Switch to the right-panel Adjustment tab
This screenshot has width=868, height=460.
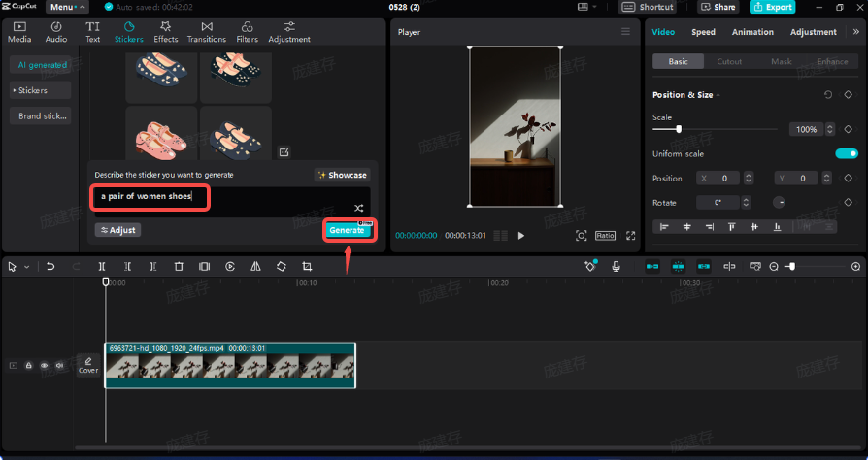(813, 32)
